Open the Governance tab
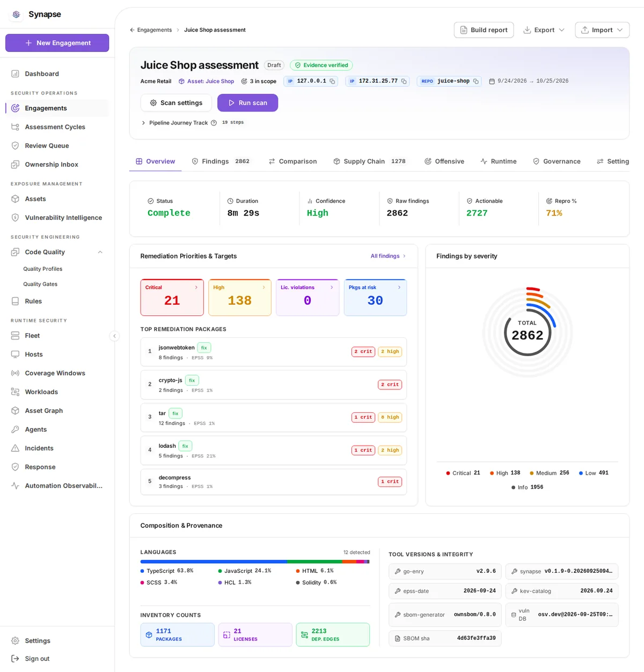This screenshot has width=644, height=672. [x=557, y=161]
